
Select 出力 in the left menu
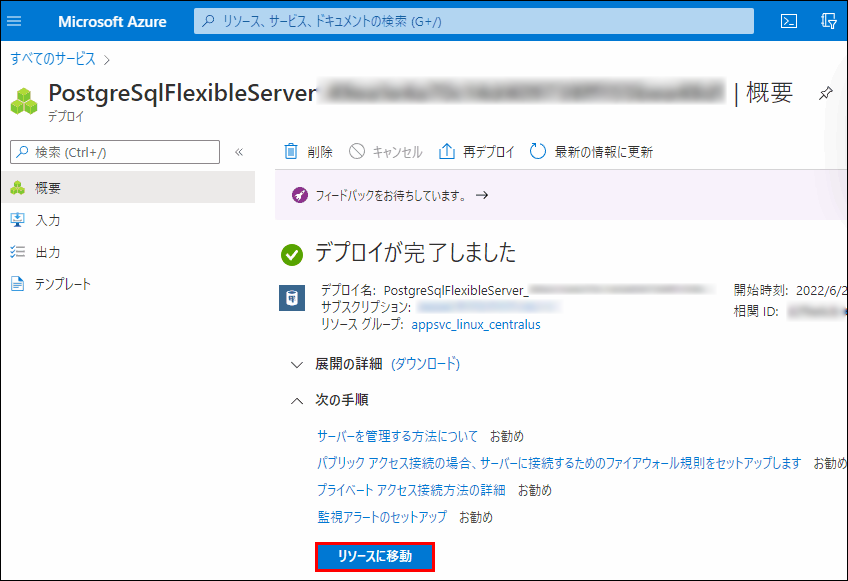(x=128, y=252)
